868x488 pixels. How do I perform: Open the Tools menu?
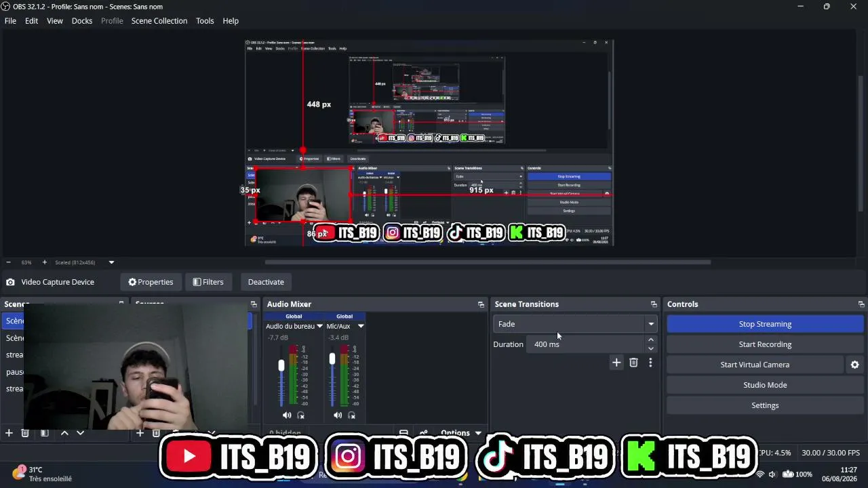pos(205,21)
